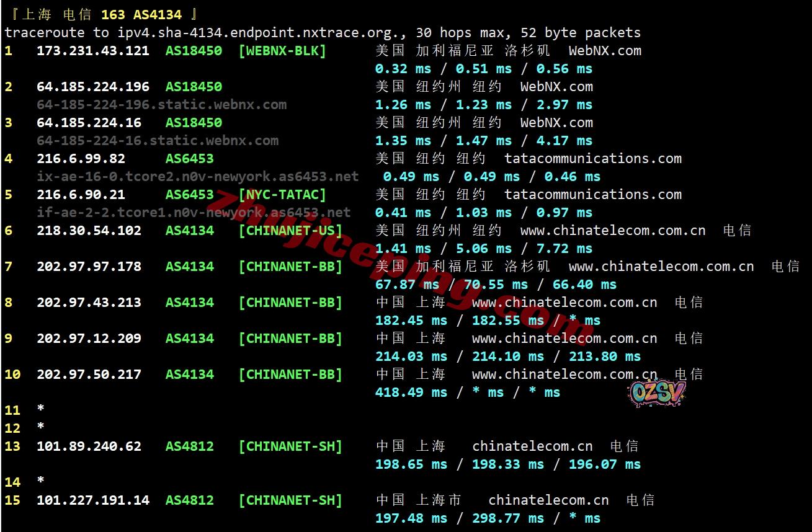Click IP address 218.30.54.102
812x532 pixels.
tap(89, 231)
